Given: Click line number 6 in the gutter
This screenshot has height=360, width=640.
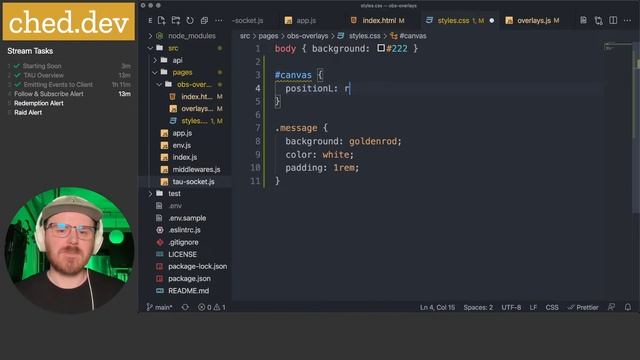Looking at the screenshot, I should [257, 115].
